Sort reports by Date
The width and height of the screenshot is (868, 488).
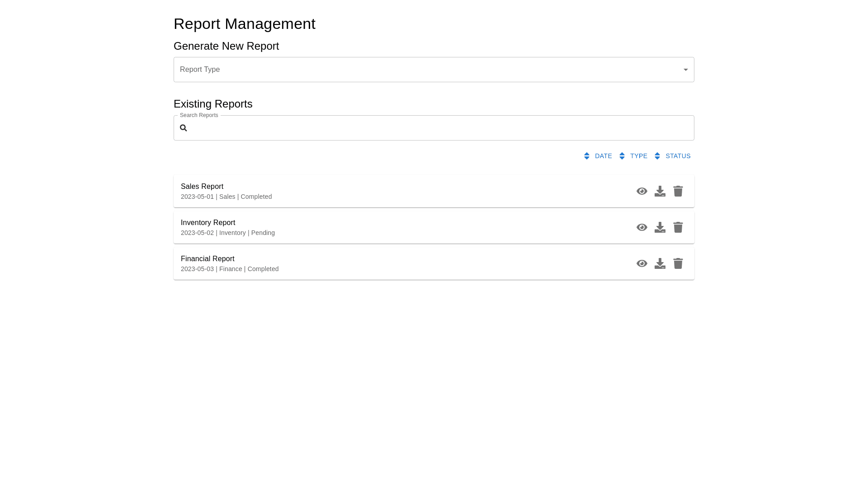[603, 156]
